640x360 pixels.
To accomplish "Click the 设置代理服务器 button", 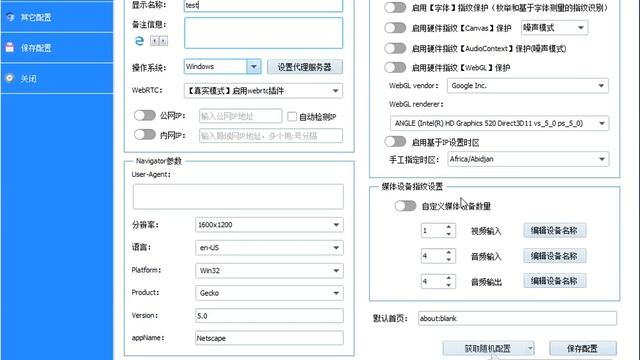I will 304,67.
